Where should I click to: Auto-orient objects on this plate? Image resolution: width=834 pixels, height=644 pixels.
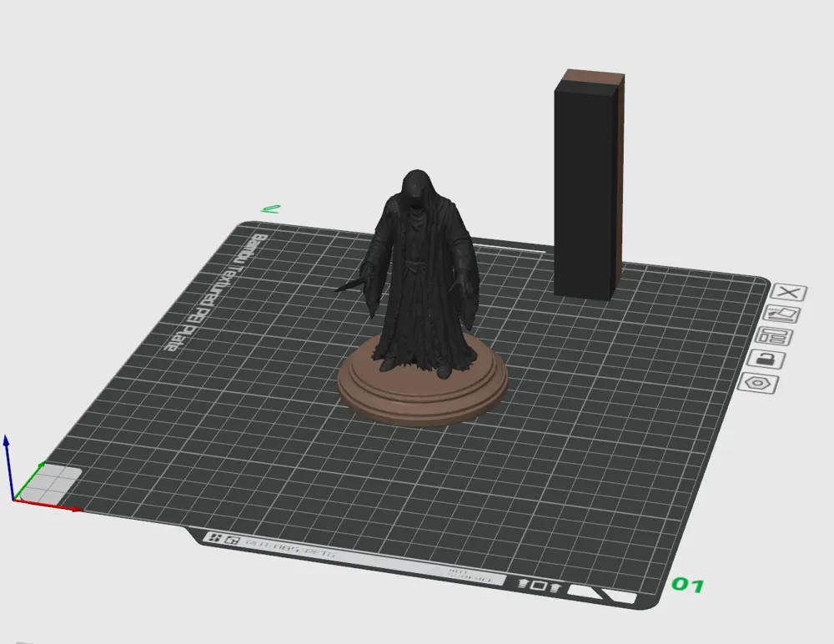click(x=783, y=314)
